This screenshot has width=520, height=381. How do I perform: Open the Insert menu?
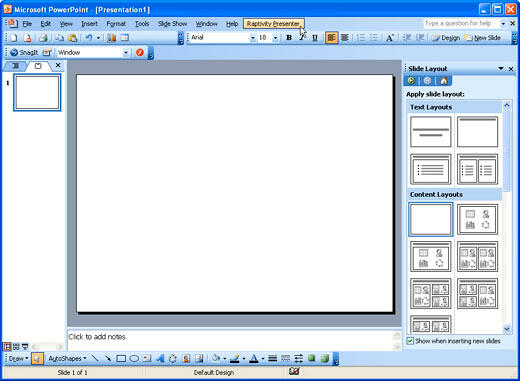(x=89, y=24)
